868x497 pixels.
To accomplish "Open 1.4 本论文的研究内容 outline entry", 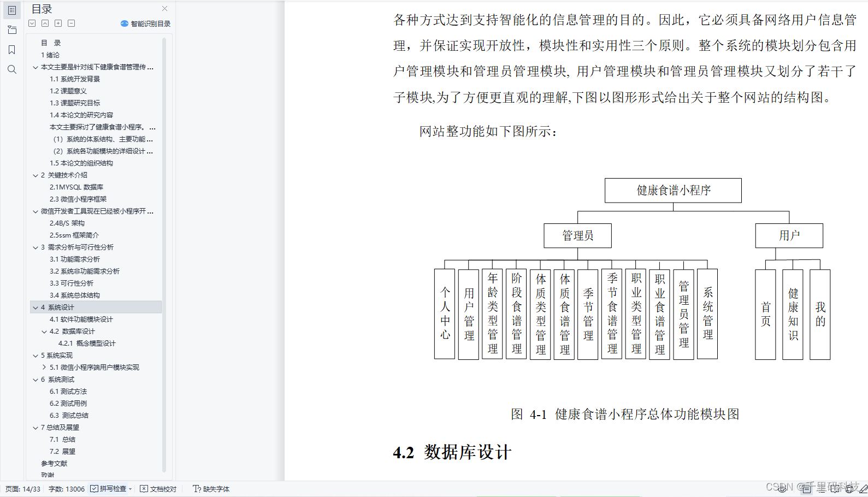I will (81, 115).
